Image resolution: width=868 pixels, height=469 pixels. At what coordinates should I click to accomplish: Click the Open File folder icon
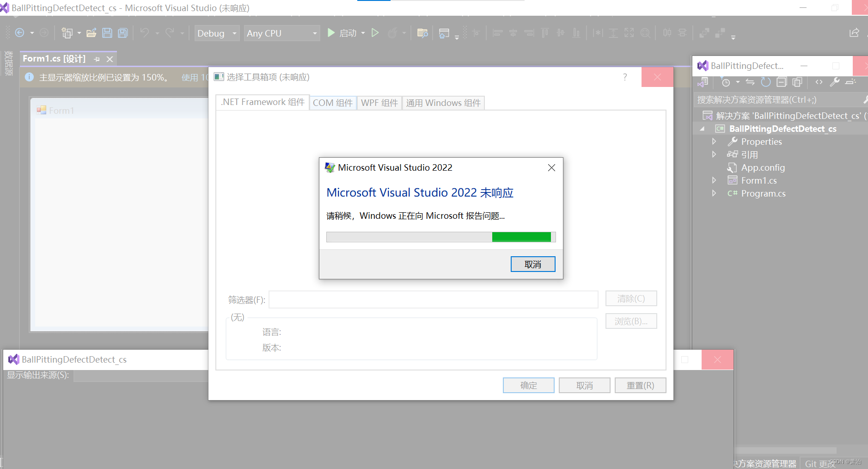pyautogui.click(x=92, y=33)
